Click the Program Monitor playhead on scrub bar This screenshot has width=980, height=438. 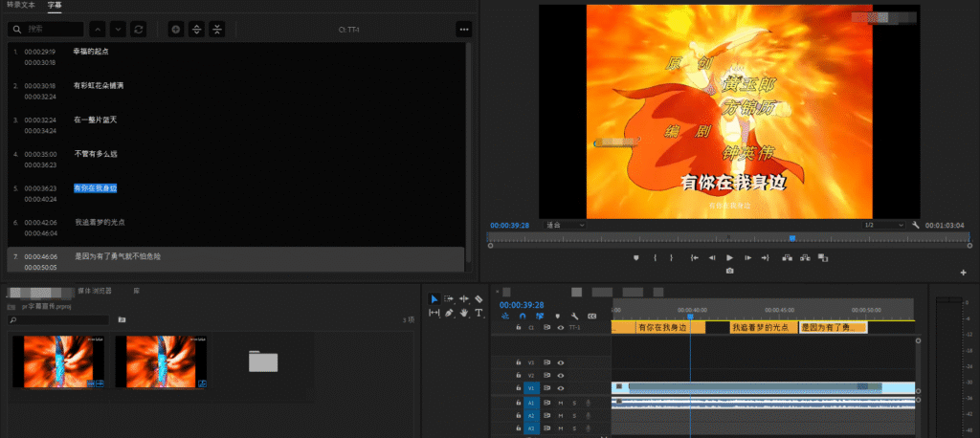point(791,238)
